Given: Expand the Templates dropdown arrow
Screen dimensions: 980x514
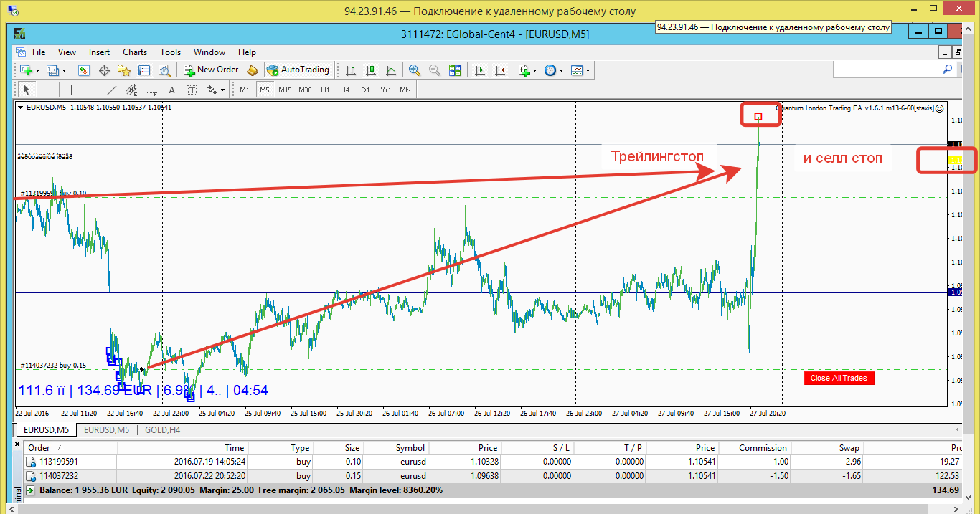Looking at the screenshot, I should pyautogui.click(x=588, y=70).
